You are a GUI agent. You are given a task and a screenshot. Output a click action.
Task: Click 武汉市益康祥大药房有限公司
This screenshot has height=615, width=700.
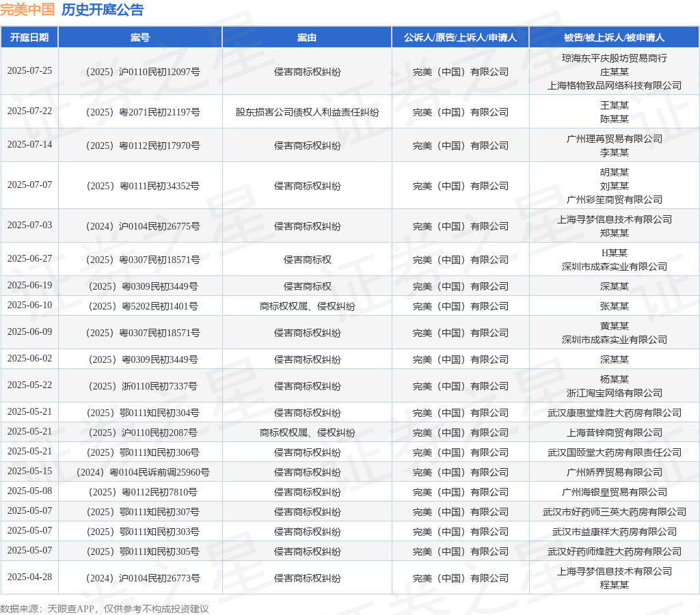coord(615,532)
